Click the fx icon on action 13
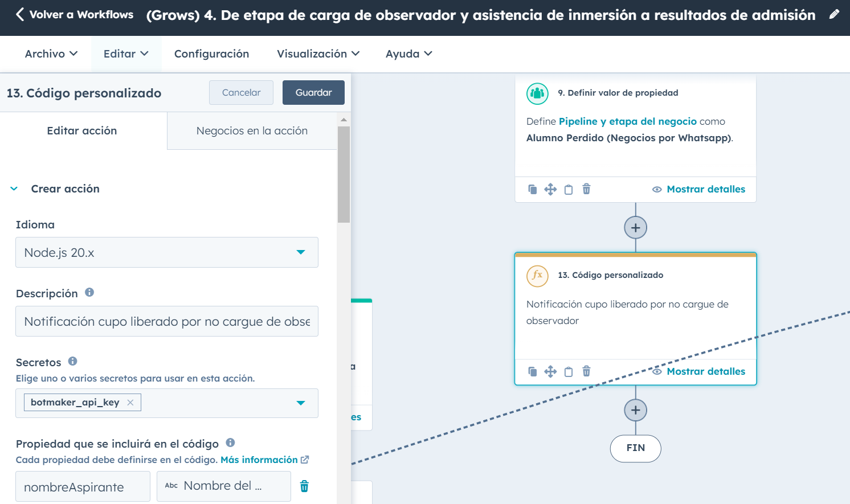 click(537, 276)
